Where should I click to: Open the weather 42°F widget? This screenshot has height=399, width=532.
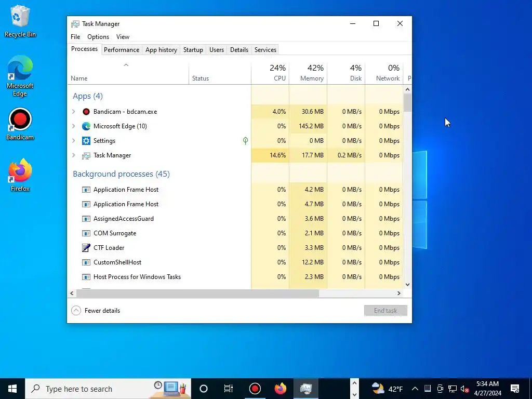tap(387, 389)
